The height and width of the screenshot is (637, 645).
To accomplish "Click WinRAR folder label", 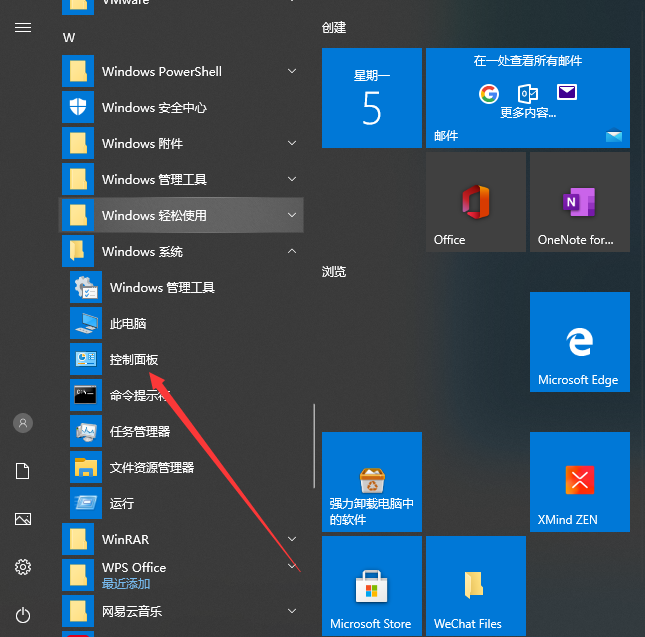I will [x=125, y=539].
